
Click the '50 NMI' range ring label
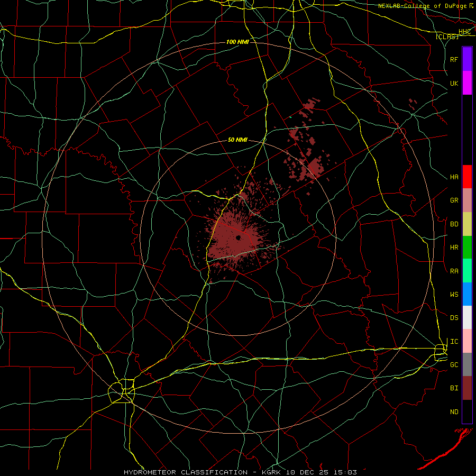pos(237,140)
